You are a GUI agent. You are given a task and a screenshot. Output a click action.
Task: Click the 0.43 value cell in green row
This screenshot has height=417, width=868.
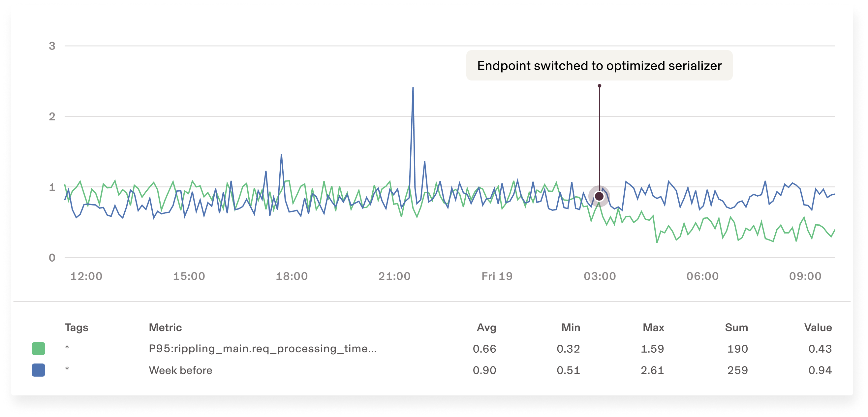[x=820, y=349]
